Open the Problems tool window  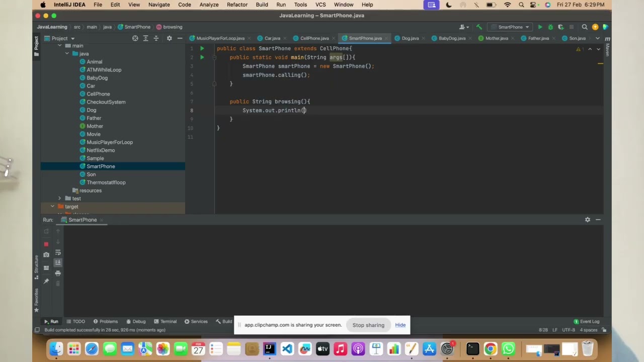[x=105, y=321]
